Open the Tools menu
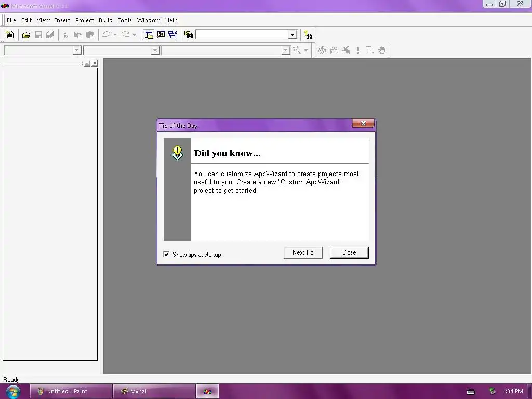 pyautogui.click(x=125, y=20)
